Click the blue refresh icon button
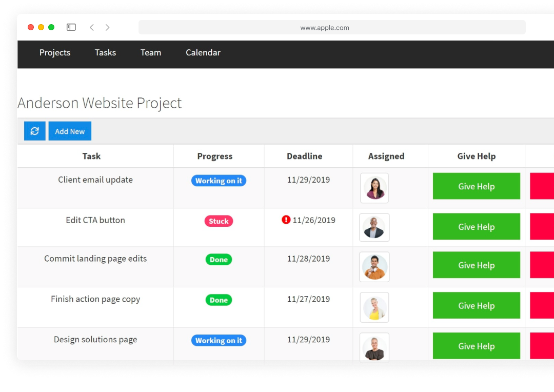 [x=35, y=131]
